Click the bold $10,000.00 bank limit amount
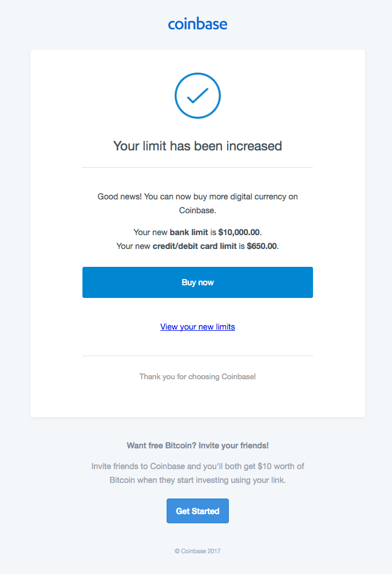392x574 pixels. [x=238, y=232]
